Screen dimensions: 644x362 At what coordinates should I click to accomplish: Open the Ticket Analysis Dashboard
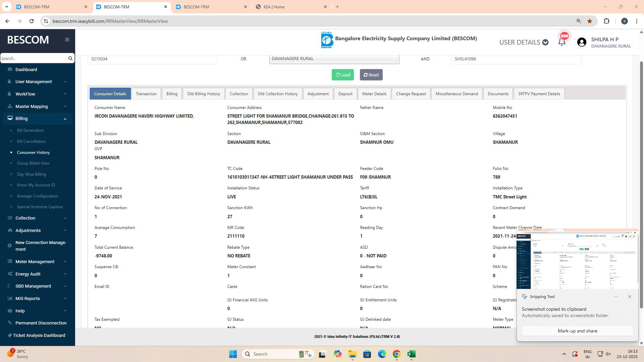pos(39,335)
